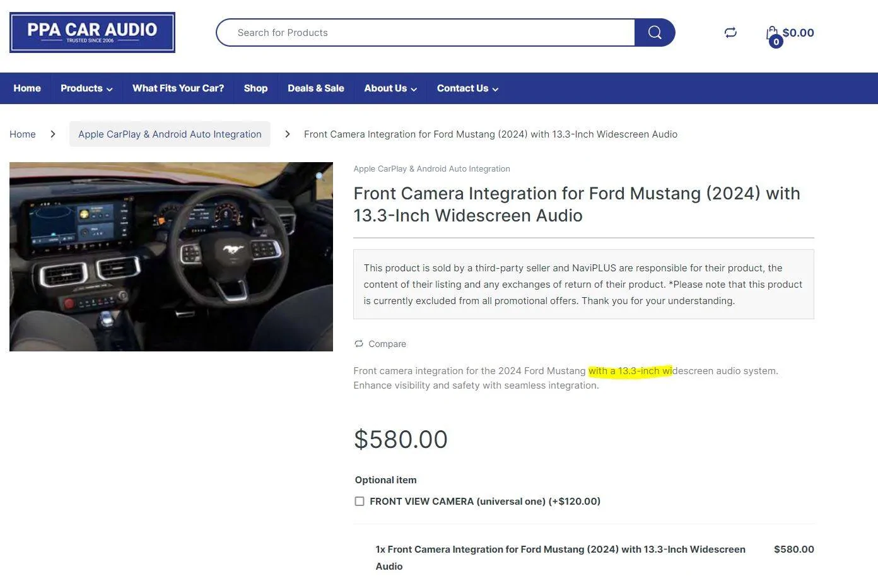Click the magnifier search button
Screen dimensions: 878x588
[x=655, y=33]
